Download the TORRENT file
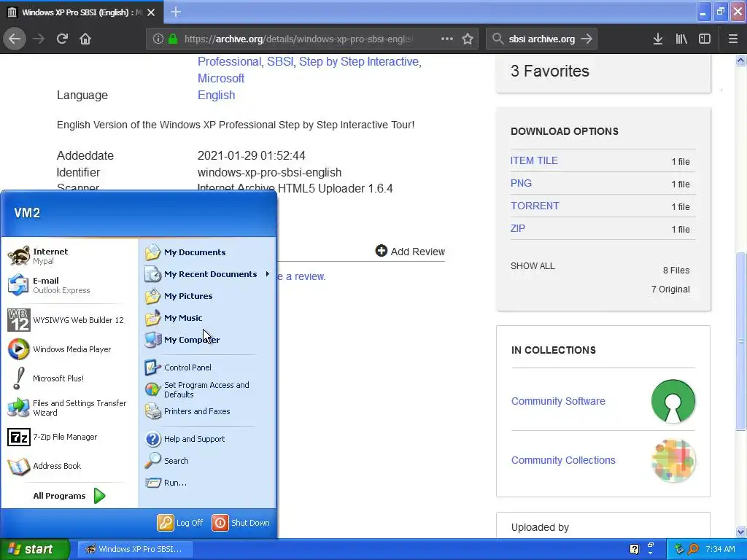 click(535, 206)
